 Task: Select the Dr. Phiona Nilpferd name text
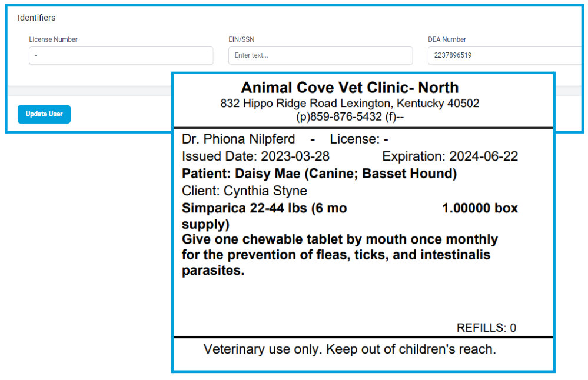tap(238, 139)
